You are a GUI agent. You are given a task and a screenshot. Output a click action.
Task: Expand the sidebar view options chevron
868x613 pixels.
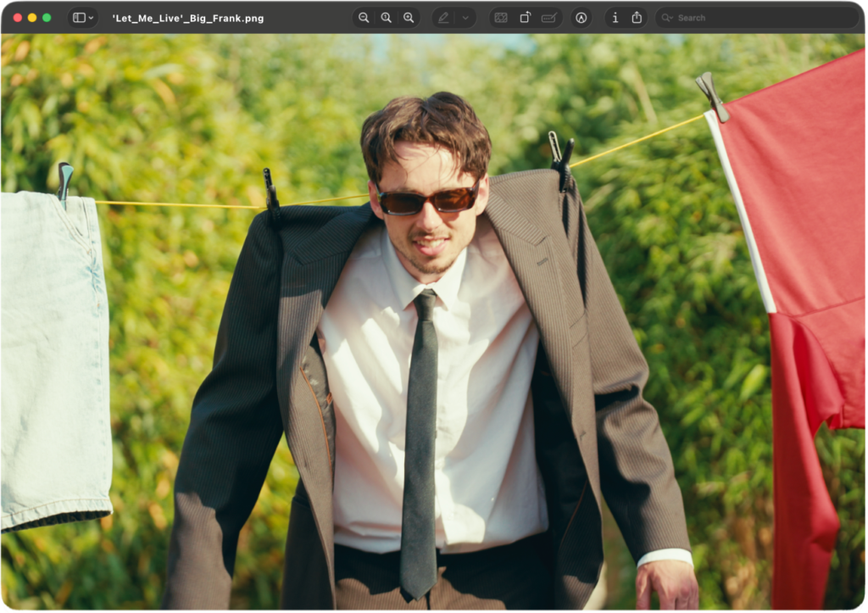pos(91,18)
